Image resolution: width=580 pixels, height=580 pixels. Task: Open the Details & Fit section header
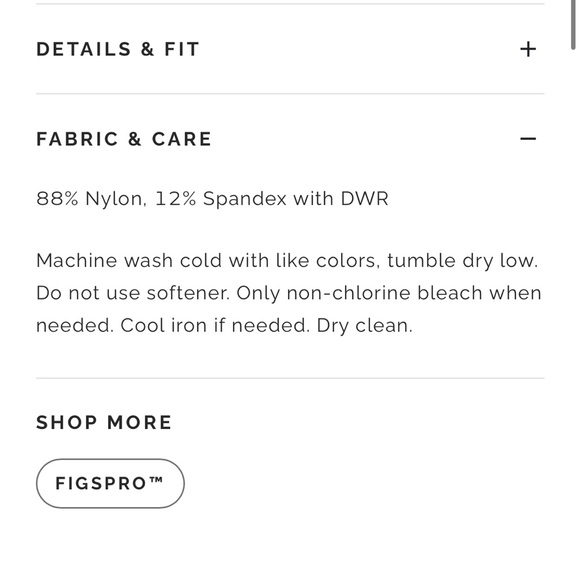click(x=290, y=49)
